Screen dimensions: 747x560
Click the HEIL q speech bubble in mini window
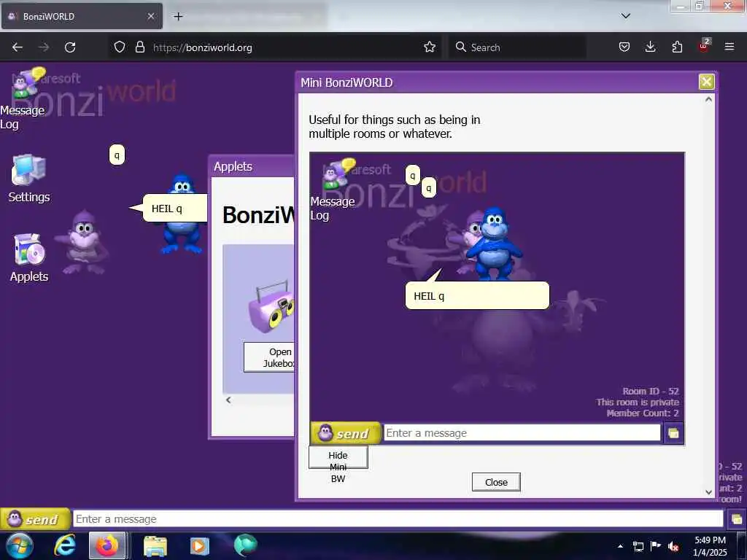[477, 296]
